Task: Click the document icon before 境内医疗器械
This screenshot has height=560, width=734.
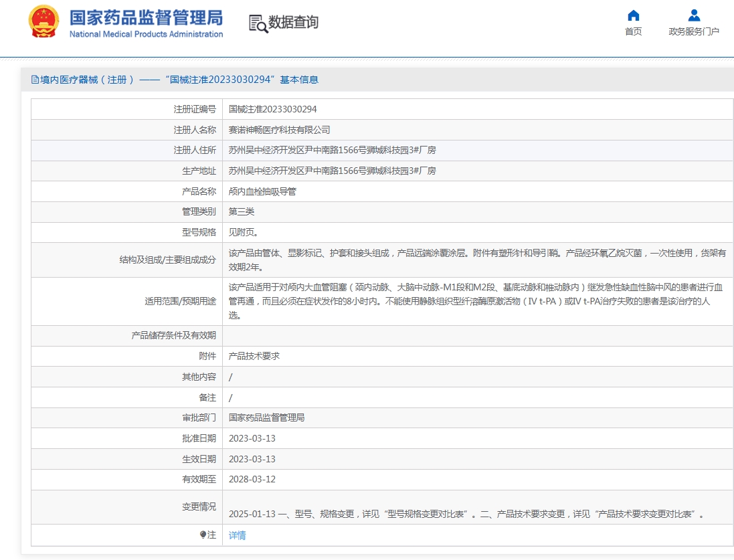Action: [x=35, y=80]
